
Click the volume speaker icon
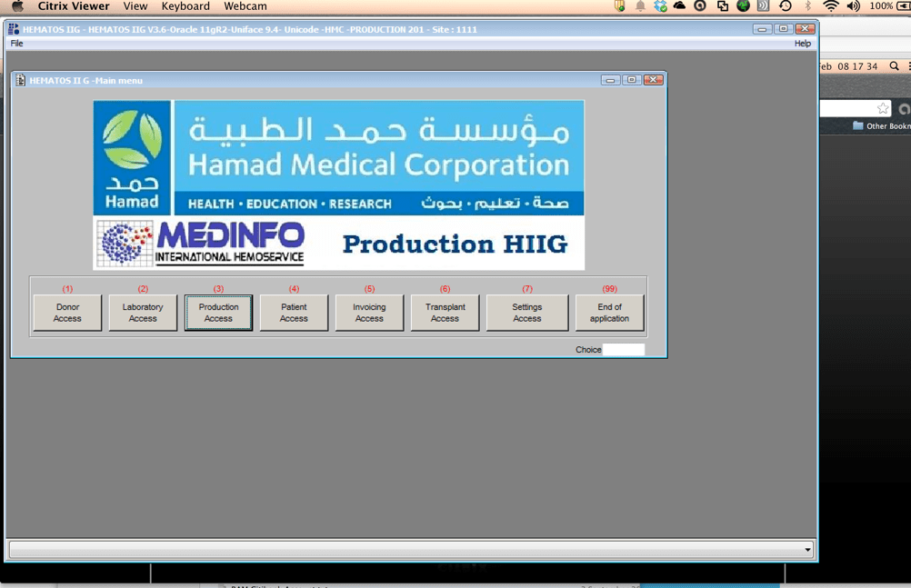[853, 6]
